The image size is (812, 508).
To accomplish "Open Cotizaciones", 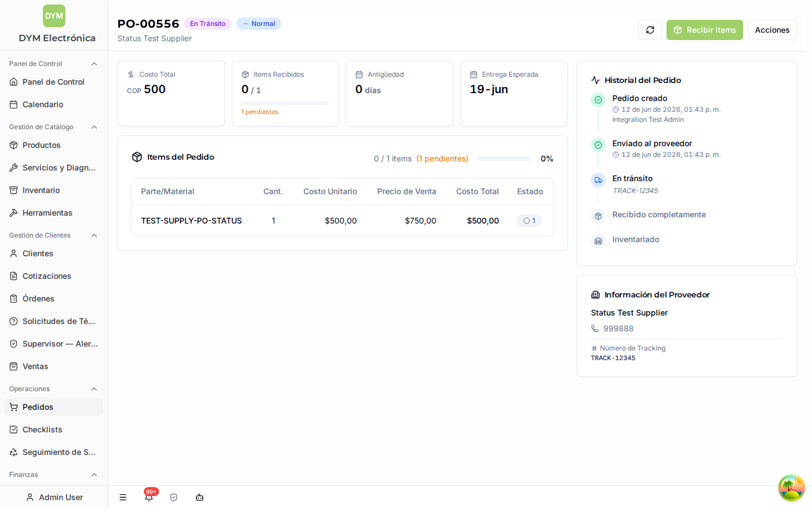I will (54, 276).
